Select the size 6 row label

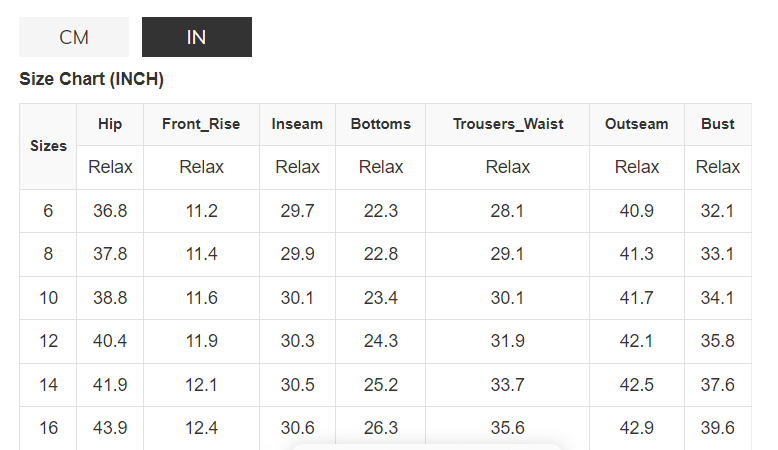(x=48, y=211)
